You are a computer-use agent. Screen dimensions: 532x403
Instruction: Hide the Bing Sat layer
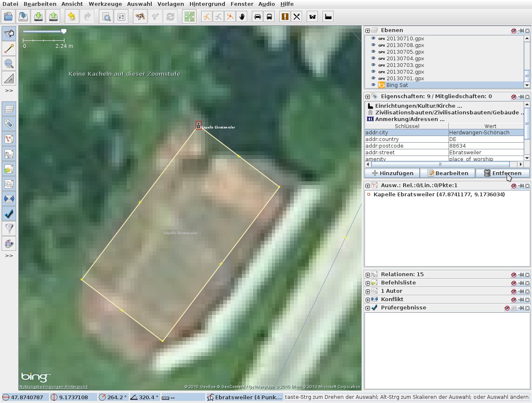pos(373,85)
